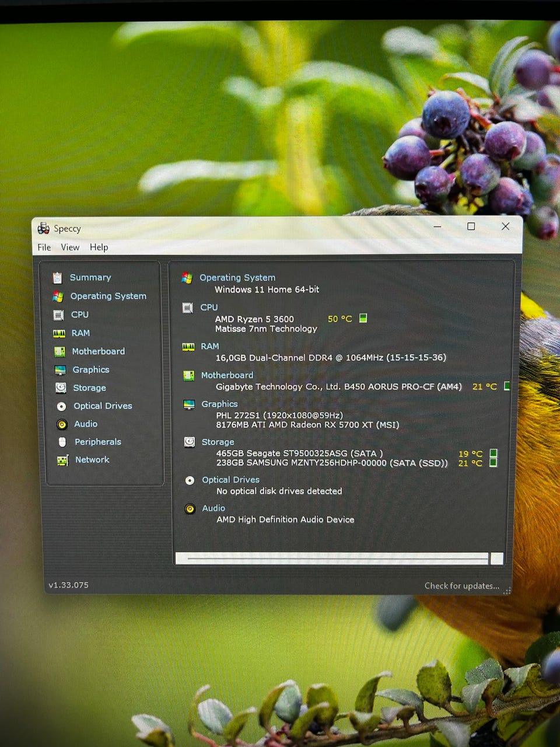Click the Seagate drive temperature indicator

[x=493, y=453]
